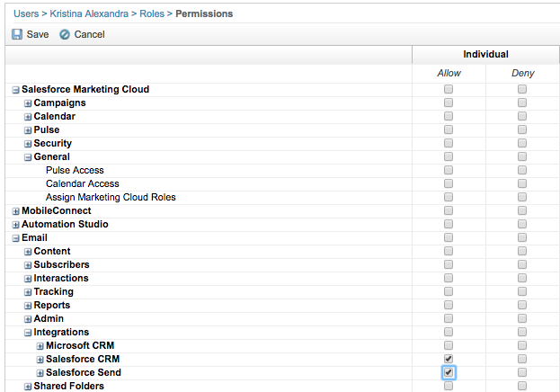Check Allow for Campaigns
The image size is (560, 392).
point(449,102)
